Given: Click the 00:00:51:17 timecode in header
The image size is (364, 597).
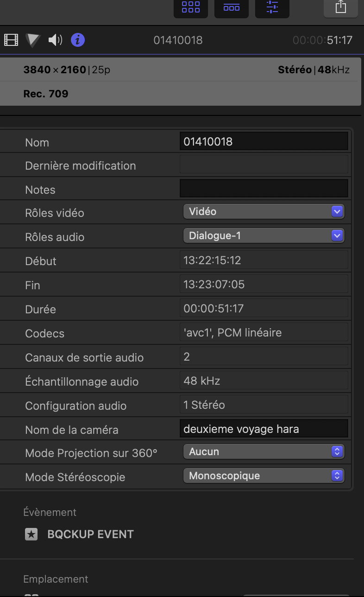Looking at the screenshot, I should pos(323,40).
